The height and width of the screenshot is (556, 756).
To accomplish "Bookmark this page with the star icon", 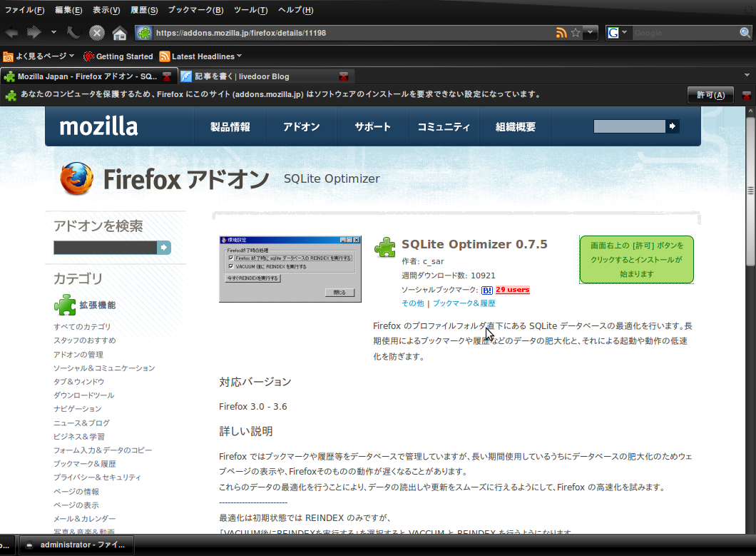I will (575, 32).
